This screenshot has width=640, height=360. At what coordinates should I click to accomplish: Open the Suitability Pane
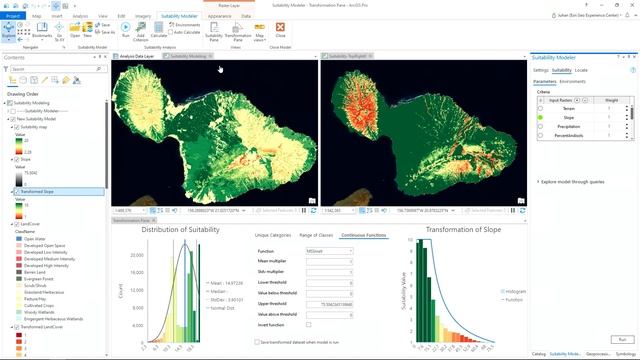point(214,31)
